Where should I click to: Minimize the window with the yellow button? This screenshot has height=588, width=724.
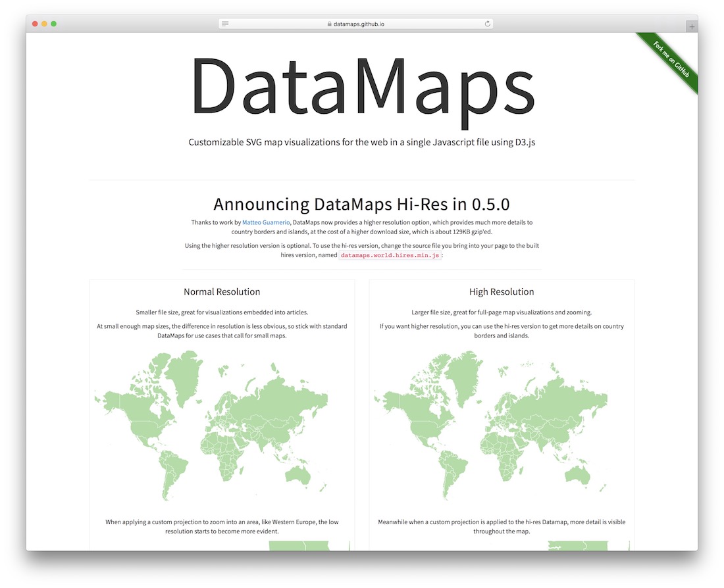[x=44, y=24]
